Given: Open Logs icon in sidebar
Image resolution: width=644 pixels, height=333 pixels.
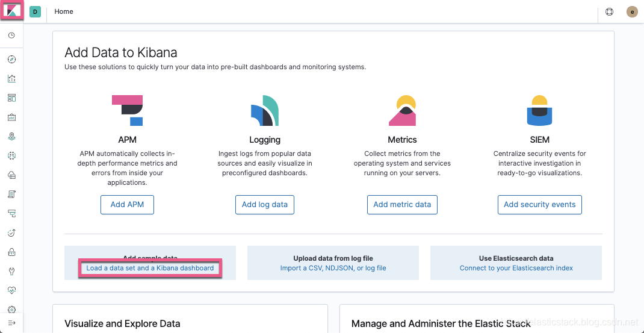Looking at the screenshot, I should tap(11, 194).
